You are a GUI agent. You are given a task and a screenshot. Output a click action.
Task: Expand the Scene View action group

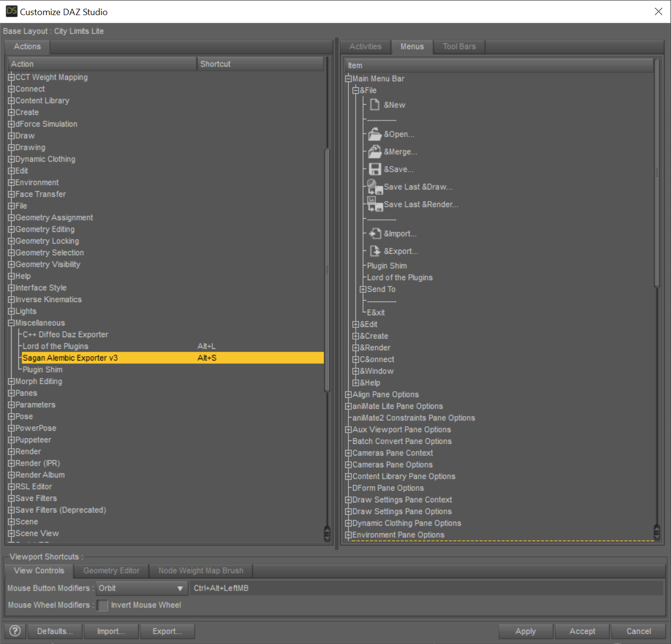[x=11, y=533]
